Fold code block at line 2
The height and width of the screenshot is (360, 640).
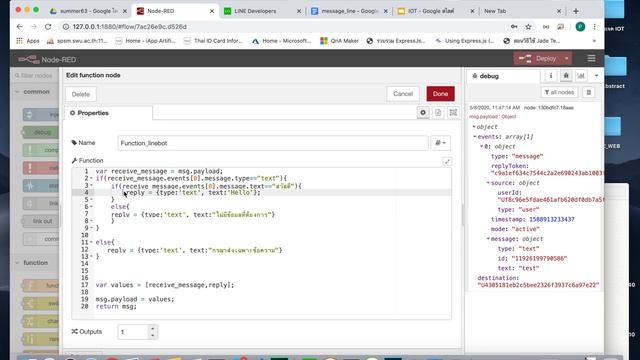click(91, 178)
